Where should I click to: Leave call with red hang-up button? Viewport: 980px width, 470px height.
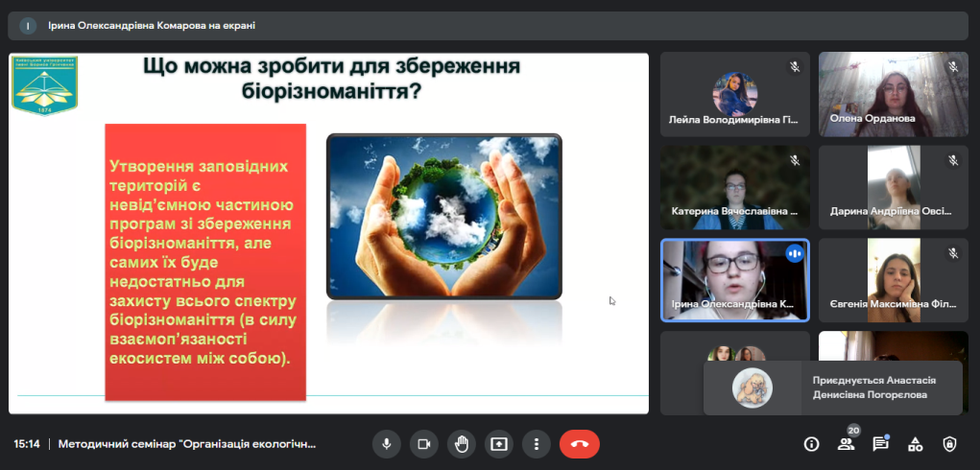pos(580,444)
